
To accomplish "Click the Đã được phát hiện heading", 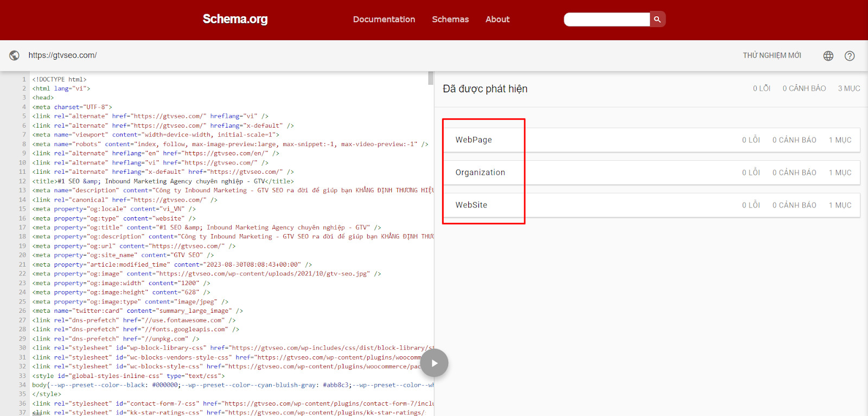I will coord(484,89).
